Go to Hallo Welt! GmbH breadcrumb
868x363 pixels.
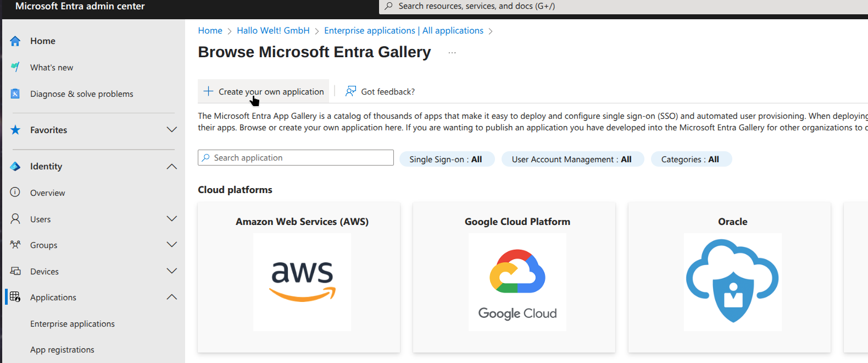[273, 31]
